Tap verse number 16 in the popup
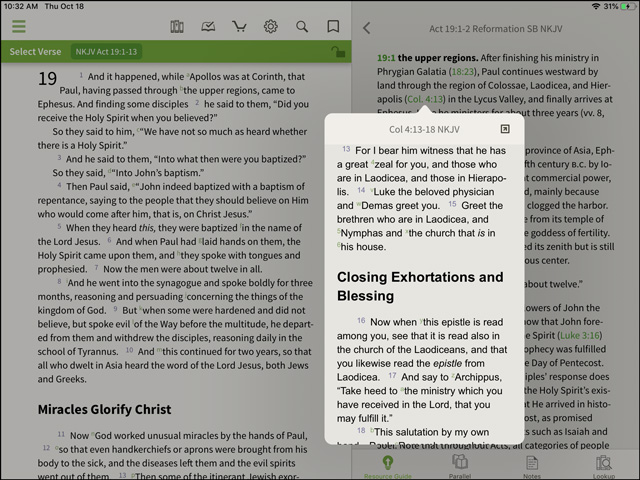Screen dimensions: 640x480 pos(361,320)
